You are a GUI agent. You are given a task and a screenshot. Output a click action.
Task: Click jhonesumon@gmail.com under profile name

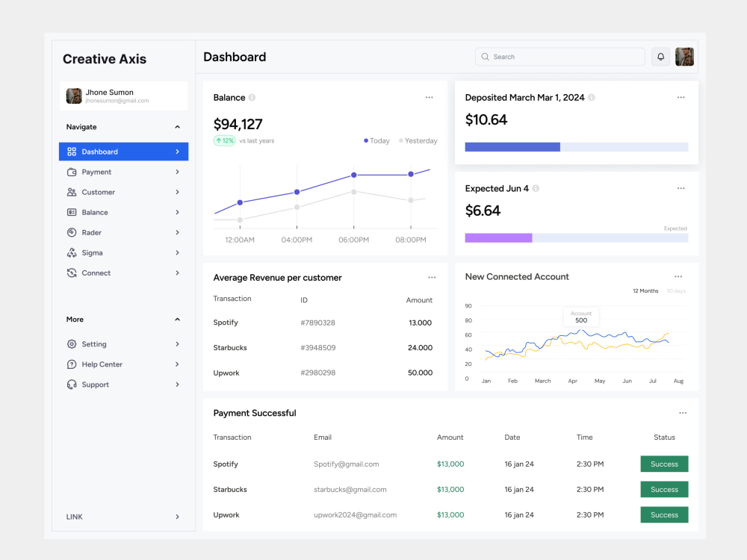click(x=117, y=101)
